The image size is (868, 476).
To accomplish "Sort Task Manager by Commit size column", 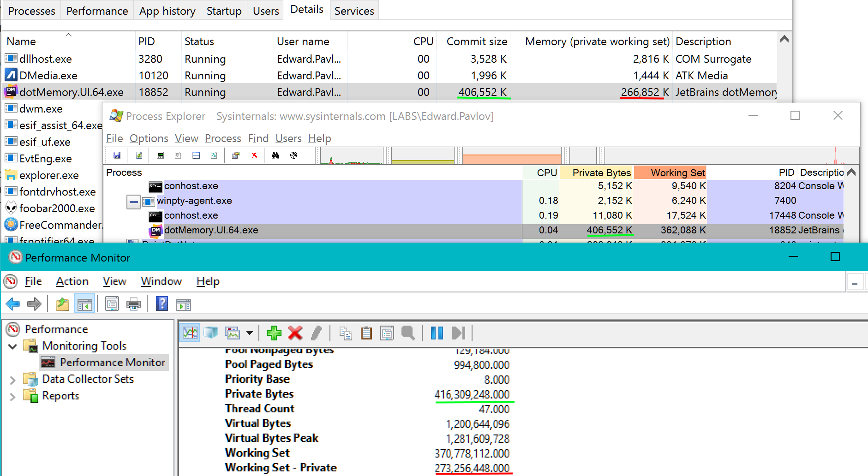I will tap(473, 41).
